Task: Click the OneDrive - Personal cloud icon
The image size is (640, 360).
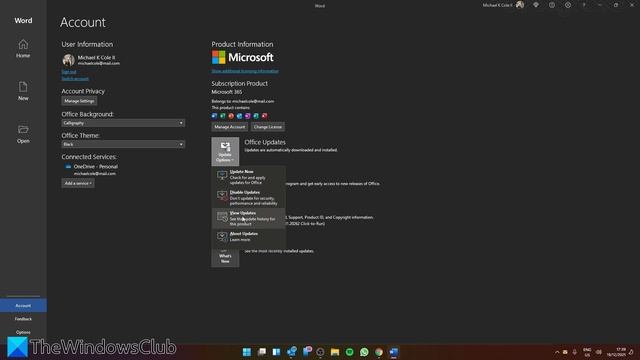Action: click(x=68, y=167)
